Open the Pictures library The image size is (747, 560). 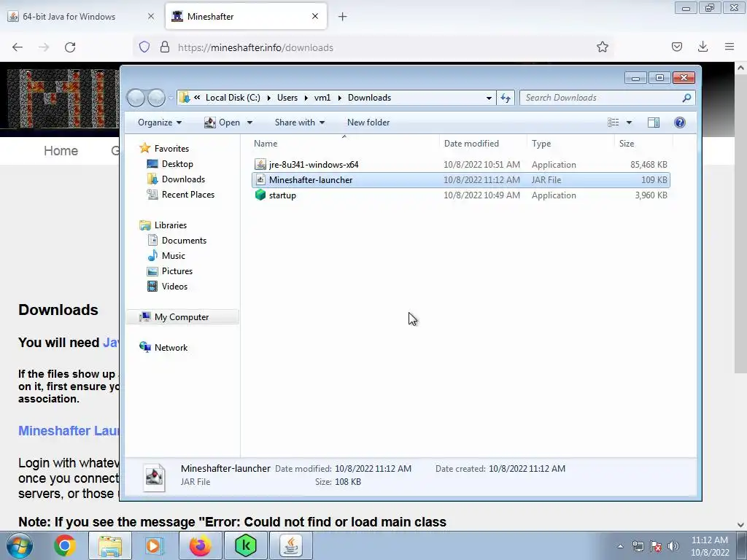coord(177,271)
